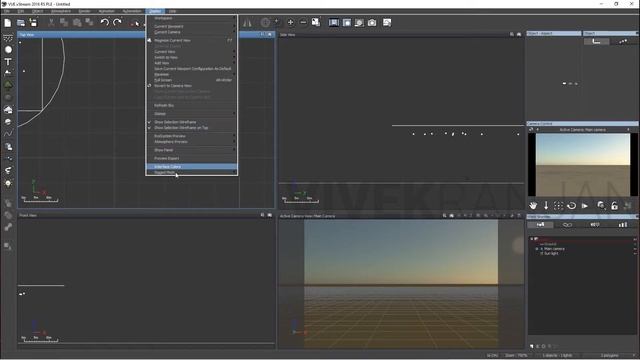Screen dimensions: 640x360
Task: Expand the Switch to View submenu
Action: (191, 58)
